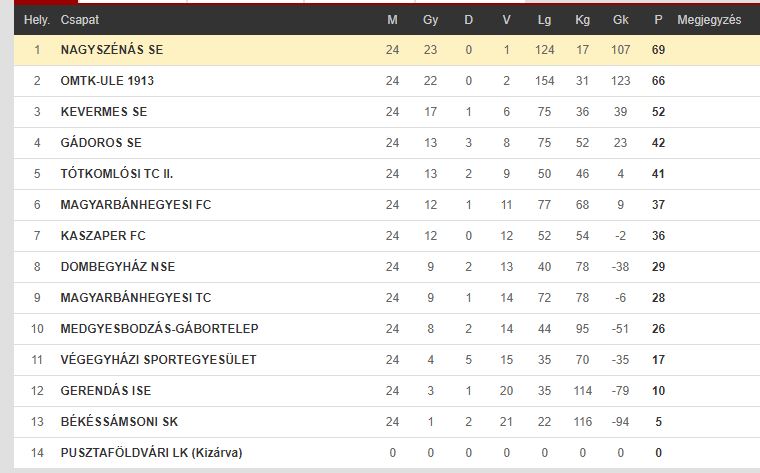Click the Gy wins column header
This screenshot has height=473, width=760.
pos(430,20)
